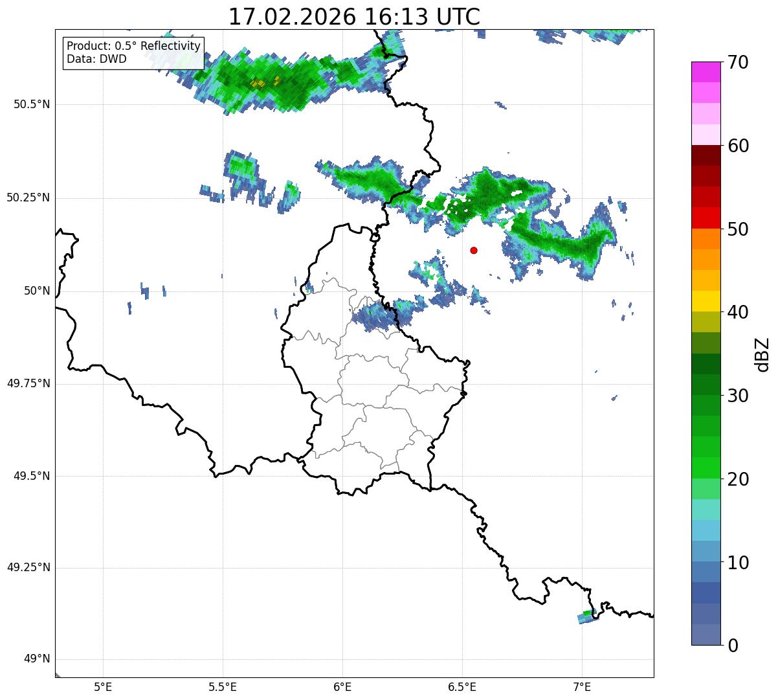
Task: Click the magenta top swatch of the colorbar
Action: coord(706,72)
